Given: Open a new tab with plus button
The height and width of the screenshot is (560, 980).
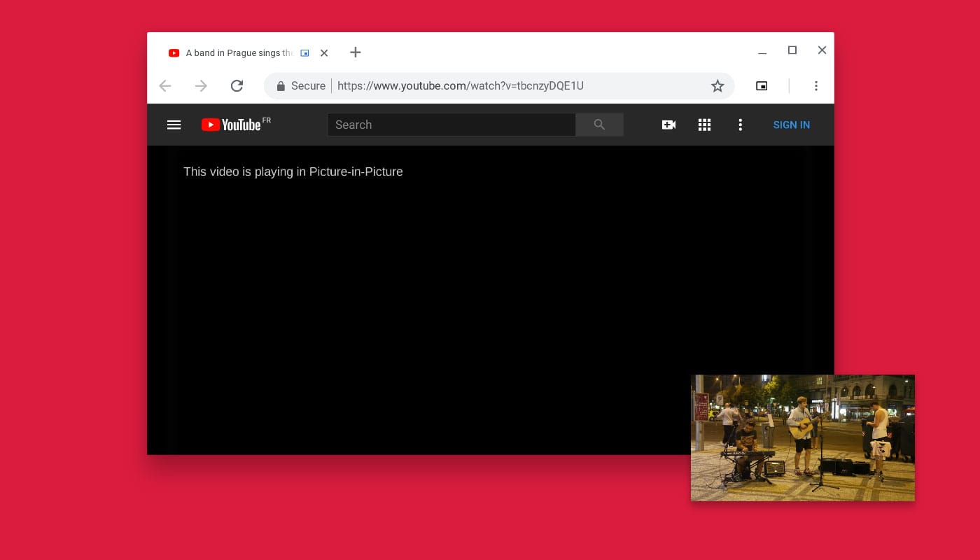Looking at the screenshot, I should [x=356, y=52].
